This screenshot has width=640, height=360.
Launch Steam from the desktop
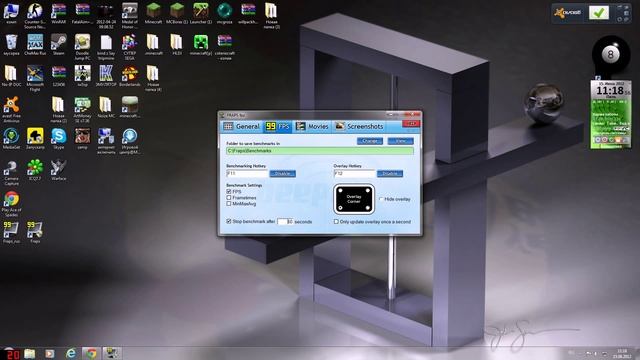point(59,44)
